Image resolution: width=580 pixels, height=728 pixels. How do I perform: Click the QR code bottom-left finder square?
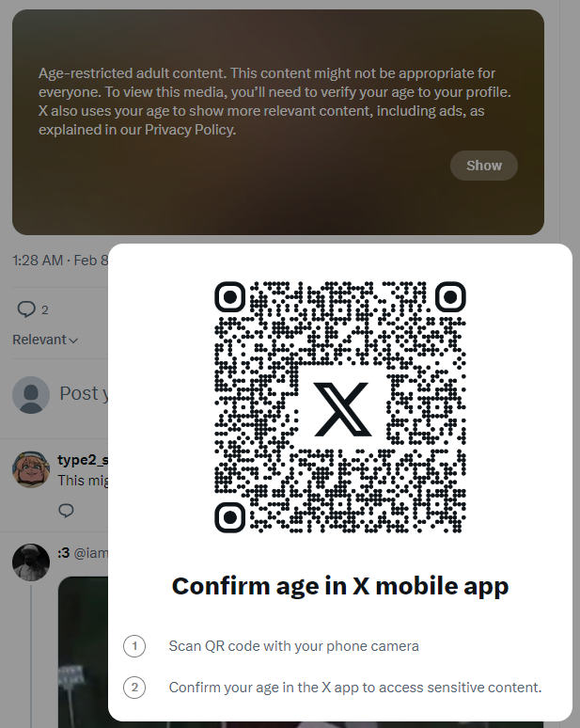pyautogui.click(x=229, y=517)
